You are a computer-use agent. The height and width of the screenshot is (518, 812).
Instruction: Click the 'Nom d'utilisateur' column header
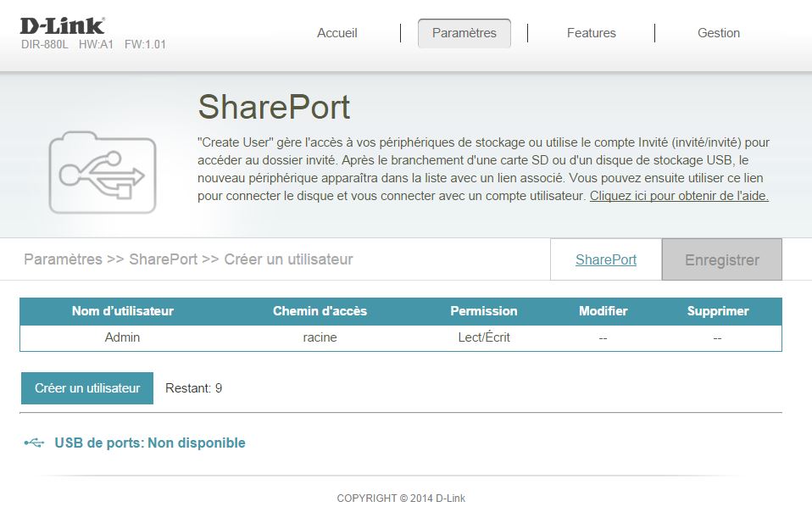click(x=122, y=311)
